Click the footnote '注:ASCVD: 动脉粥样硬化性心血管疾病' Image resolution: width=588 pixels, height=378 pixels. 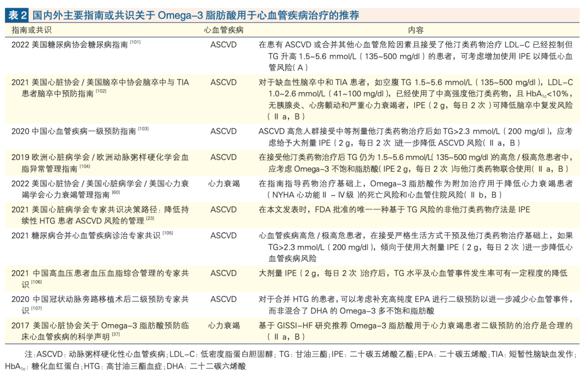tap(95, 354)
